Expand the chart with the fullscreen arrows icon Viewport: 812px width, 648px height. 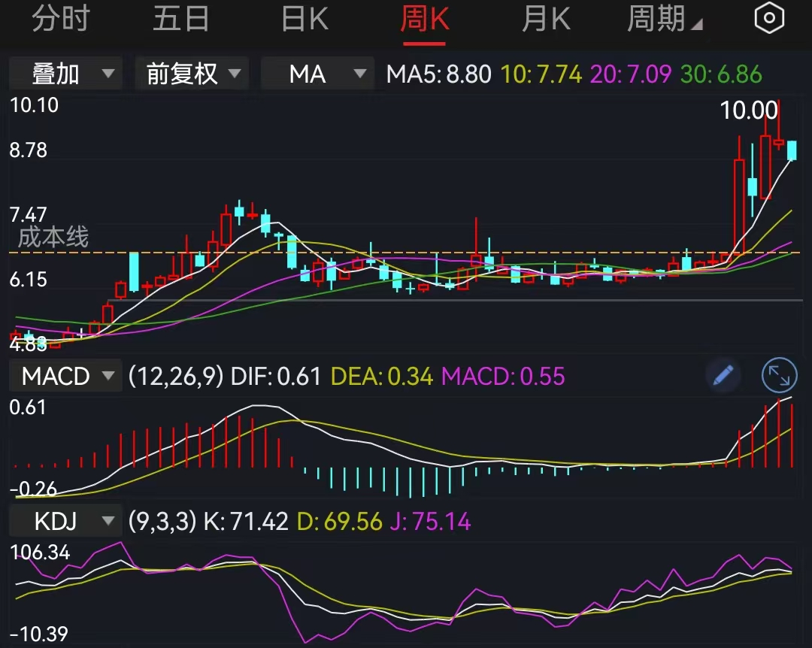click(x=779, y=376)
